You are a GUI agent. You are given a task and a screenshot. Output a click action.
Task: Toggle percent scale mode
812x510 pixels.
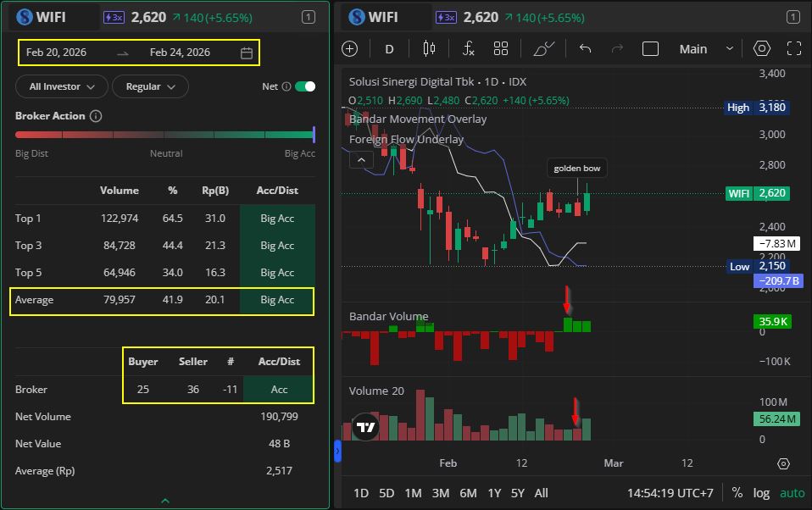737,493
